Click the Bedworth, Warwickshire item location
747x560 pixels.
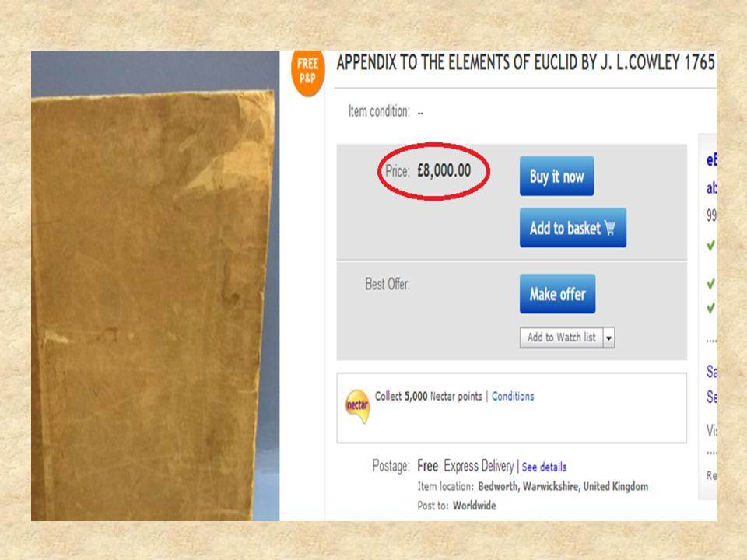(x=563, y=487)
